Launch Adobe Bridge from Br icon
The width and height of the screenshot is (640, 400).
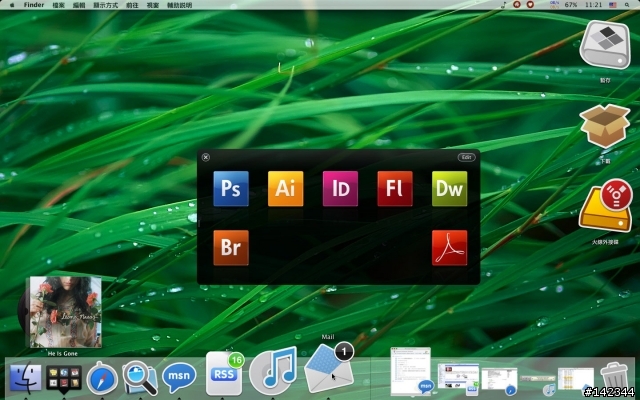pos(231,248)
